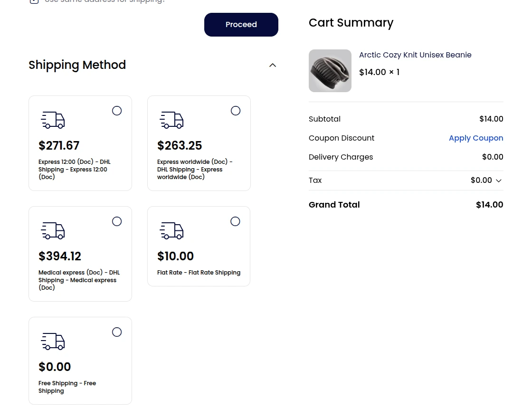Open the Apply Coupon link

[x=475, y=138]
